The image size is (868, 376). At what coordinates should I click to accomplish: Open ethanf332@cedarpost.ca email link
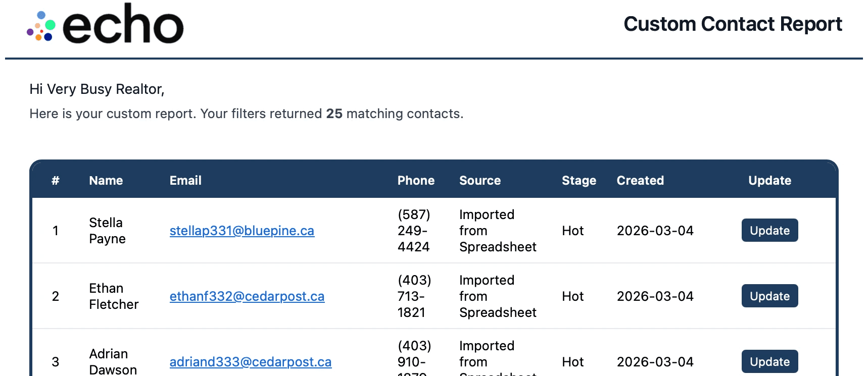(x=247, y=296)
